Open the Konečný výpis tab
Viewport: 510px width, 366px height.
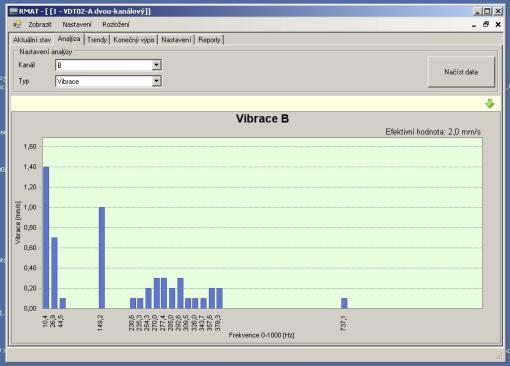(x=134, y=40)
